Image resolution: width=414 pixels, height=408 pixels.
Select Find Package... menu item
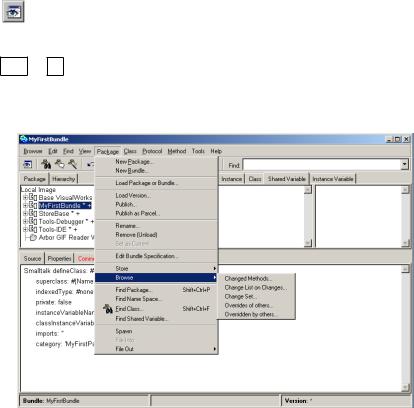coord(156,290)
